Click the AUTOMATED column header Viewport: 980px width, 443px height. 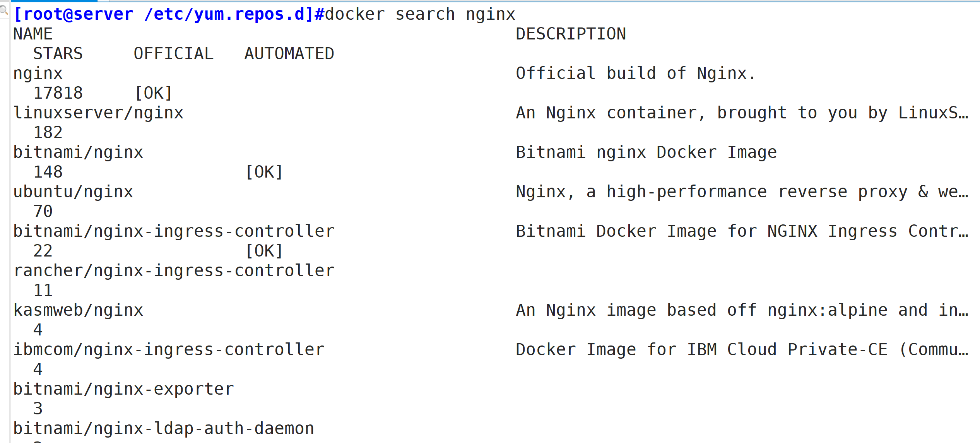(289, 54)
